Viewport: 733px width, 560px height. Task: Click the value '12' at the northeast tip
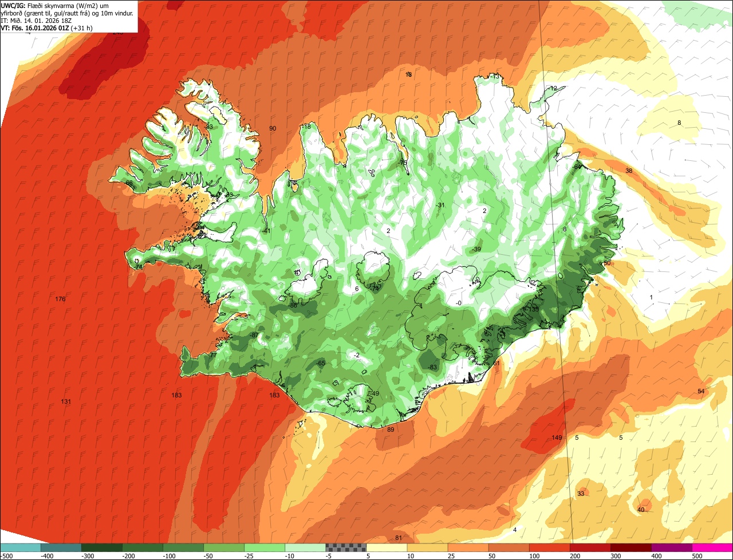553,89
